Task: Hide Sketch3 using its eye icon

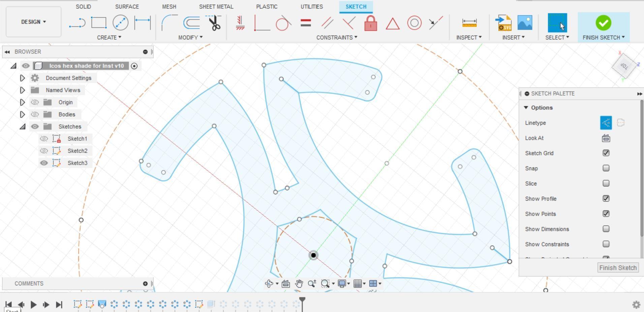Action: tap(44, 163)
